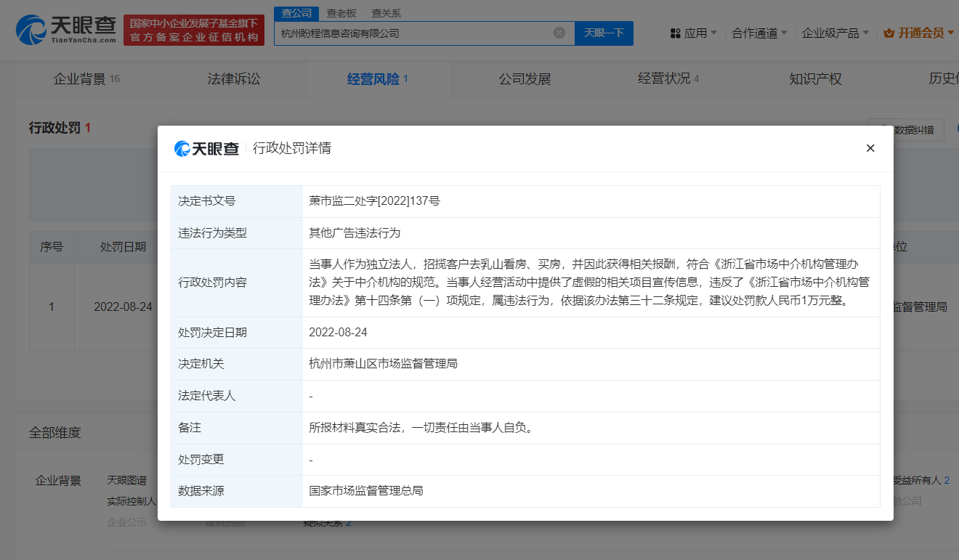
Task: Click the 国家中小企业发展子基金 red banner
Action: 194,30
